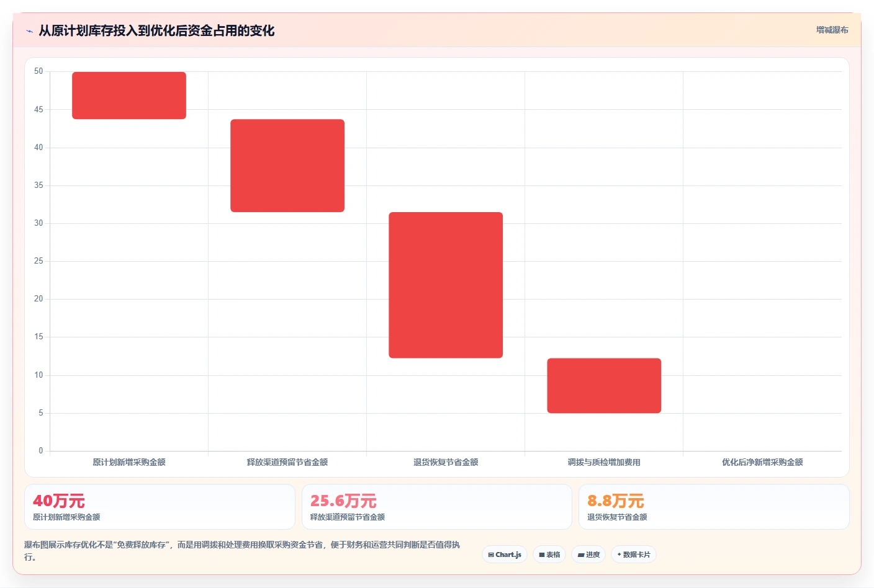Click the y-axis value 35
The image size is (874, 588).
coord(38,185)
